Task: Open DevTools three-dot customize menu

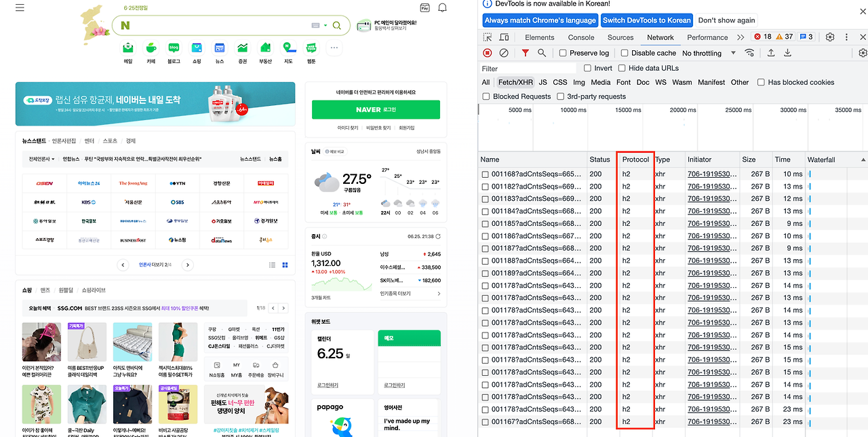Action: (847, 37)
